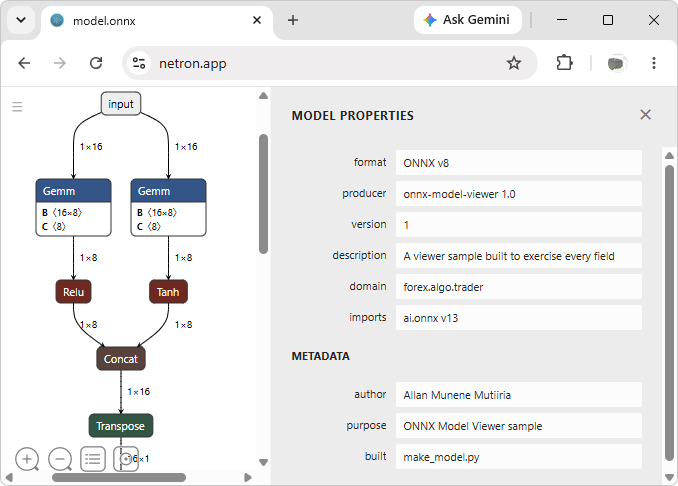
Task: Select the model.onnx tab
Action: coord(157,21)
